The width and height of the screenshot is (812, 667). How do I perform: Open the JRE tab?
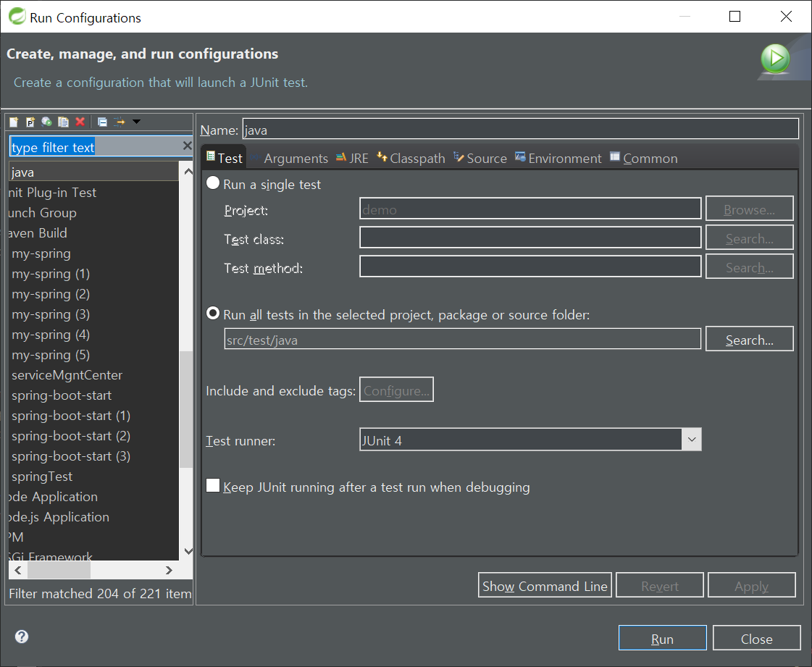[352, 158]
